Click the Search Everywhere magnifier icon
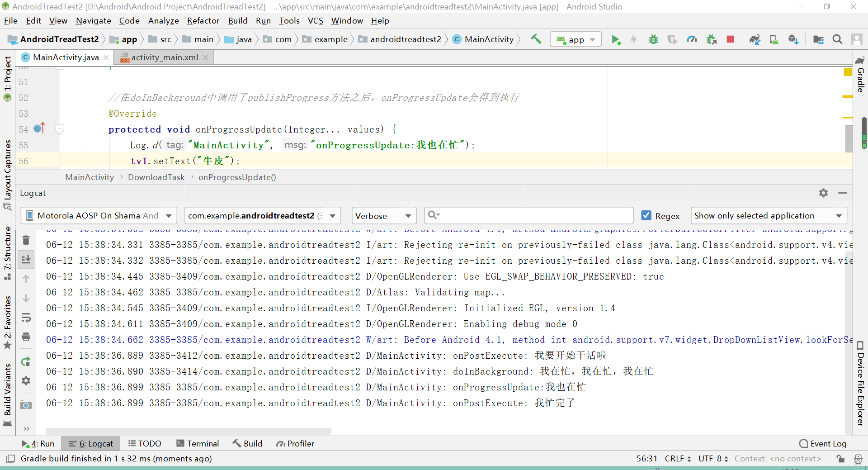 coord(837,39)
